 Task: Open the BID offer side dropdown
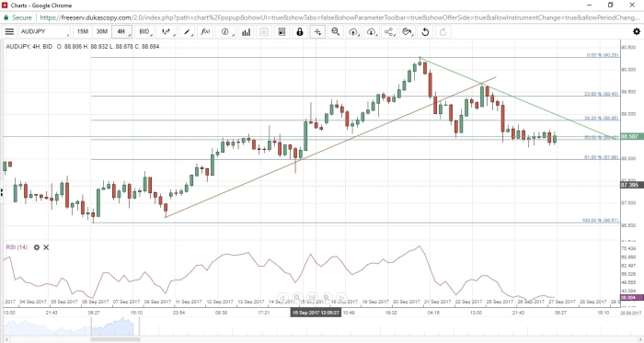145,31
